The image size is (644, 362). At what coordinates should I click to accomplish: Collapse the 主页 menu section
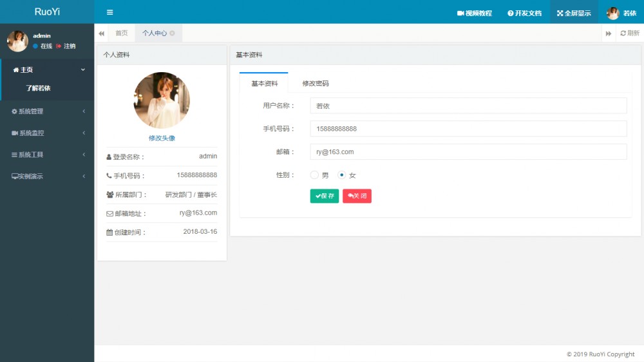coord(47,70)
